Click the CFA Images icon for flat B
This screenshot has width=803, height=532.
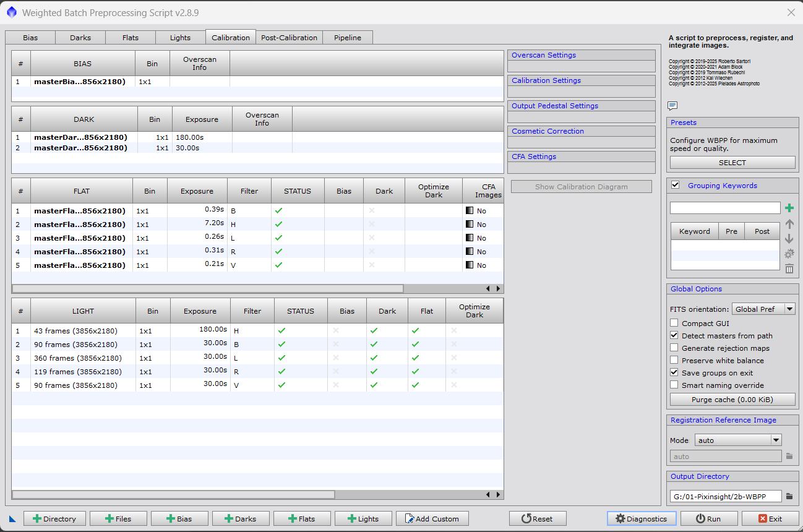pos(470,211)
